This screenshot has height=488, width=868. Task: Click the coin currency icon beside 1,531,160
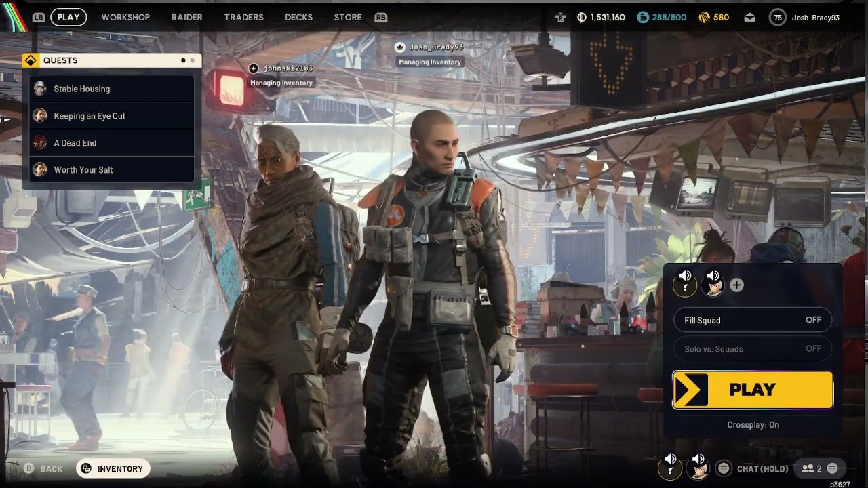[x=581, y=18]
